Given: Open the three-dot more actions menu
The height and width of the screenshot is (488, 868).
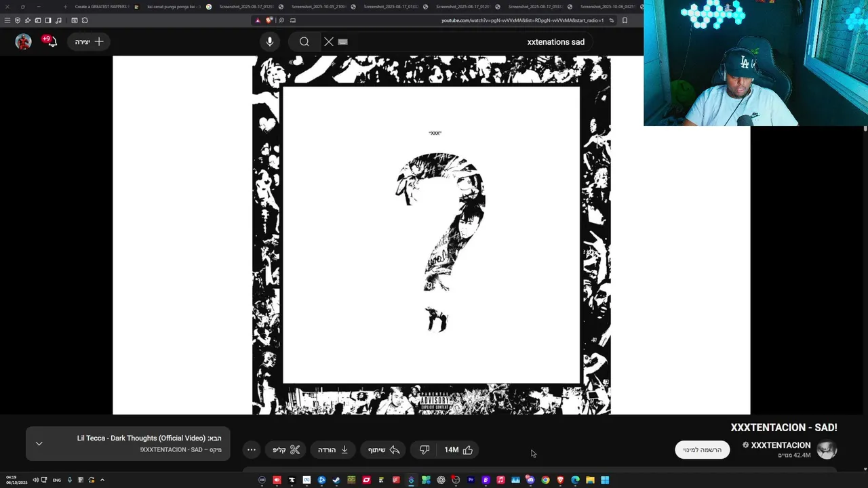Looking at the screenshot, I should coord(252,450).
